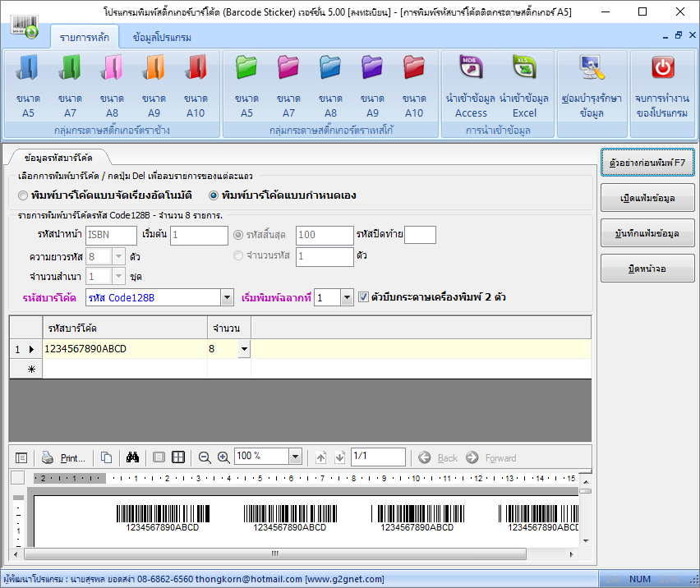This screenshot has height=588, width=700.
Task: Copy the preview page with the copy icon
Action: (106, 457)
